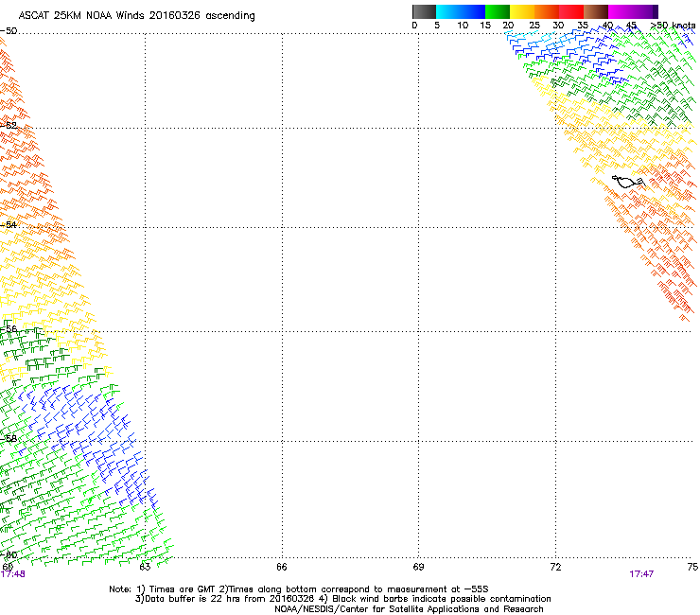Click the '10' label under the color bar
Image resolution: width=700 pixels, height=615 pixels.
pos(463,26)
